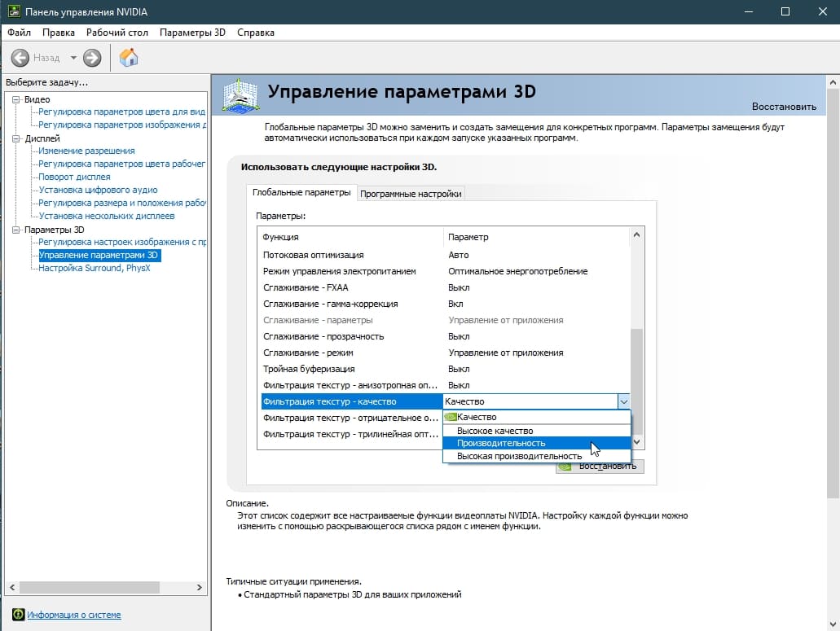The width and height of the screenshot is (840, 631).
Task: Open the Home icon in toolbar
Action: [129, 57]
